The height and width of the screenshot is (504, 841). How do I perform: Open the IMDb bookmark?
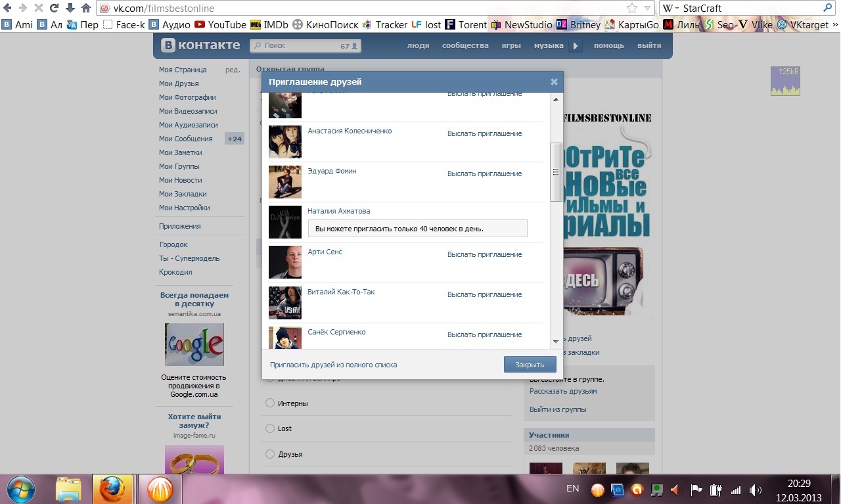click(269, 25)
